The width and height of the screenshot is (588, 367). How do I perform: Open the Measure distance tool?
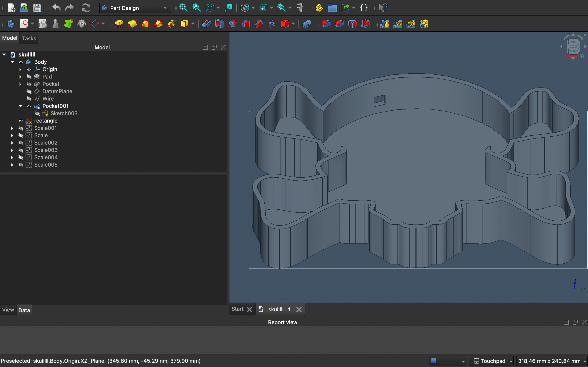click(300, 8)
